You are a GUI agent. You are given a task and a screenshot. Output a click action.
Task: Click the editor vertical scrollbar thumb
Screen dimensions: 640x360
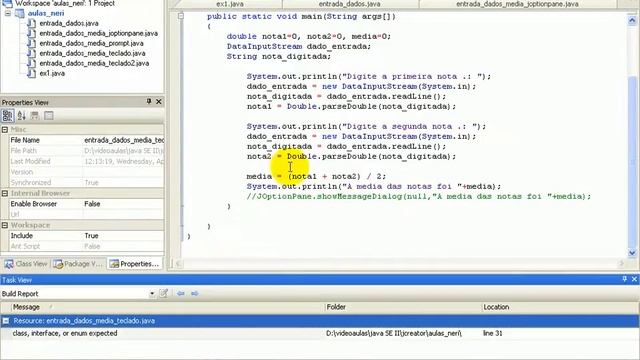[632, 161]
